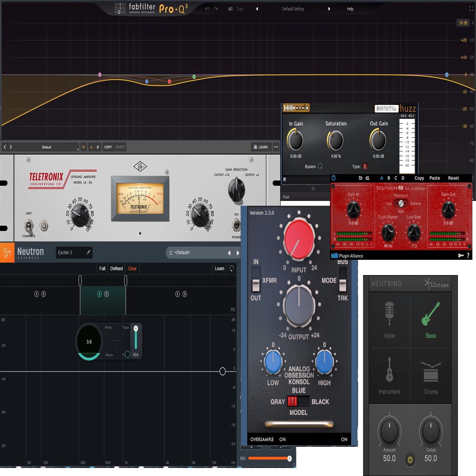
Task: Click Learn in Neutron Exciter
Action: click(x=219, y=269)
